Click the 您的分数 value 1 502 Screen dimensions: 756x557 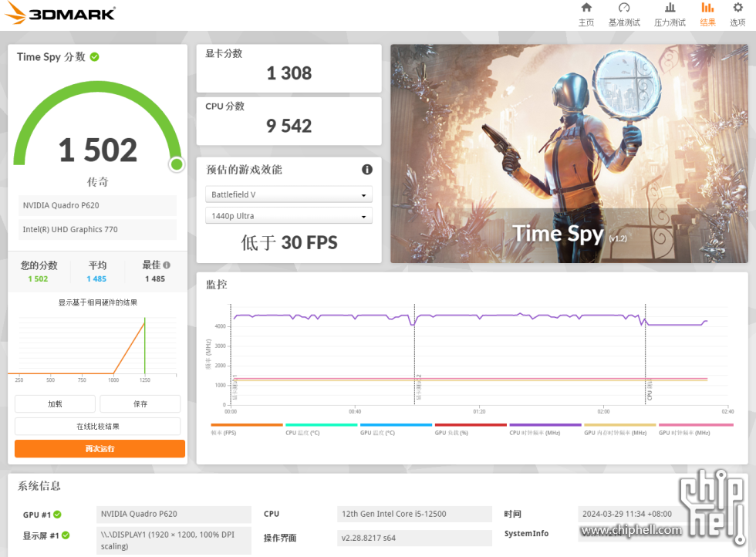pyautogui.click(x=38, y=278)
